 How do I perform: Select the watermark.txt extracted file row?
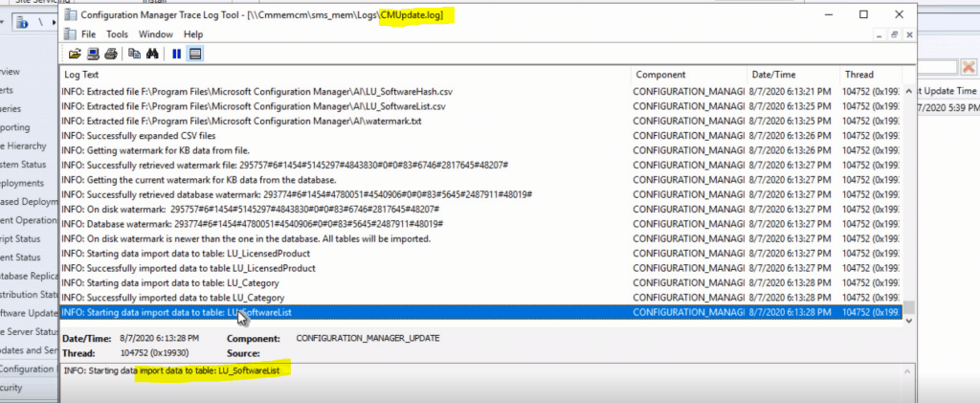[x=480, y=121]
